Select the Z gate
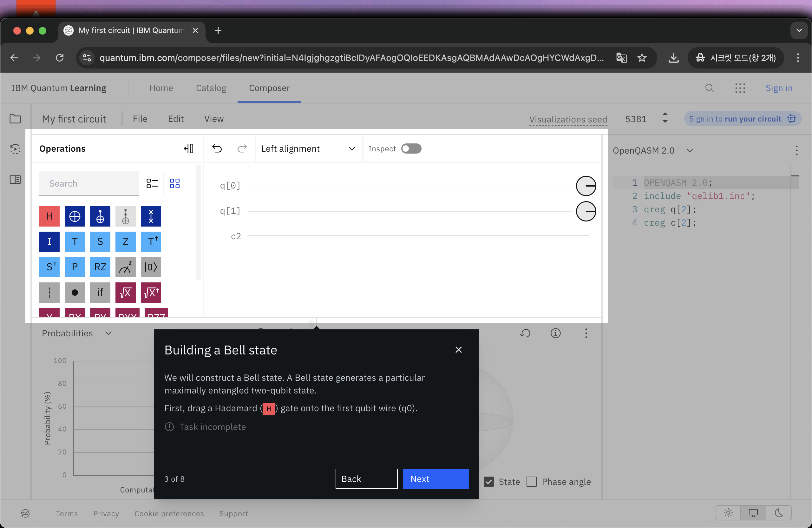 tap(126, 242)
